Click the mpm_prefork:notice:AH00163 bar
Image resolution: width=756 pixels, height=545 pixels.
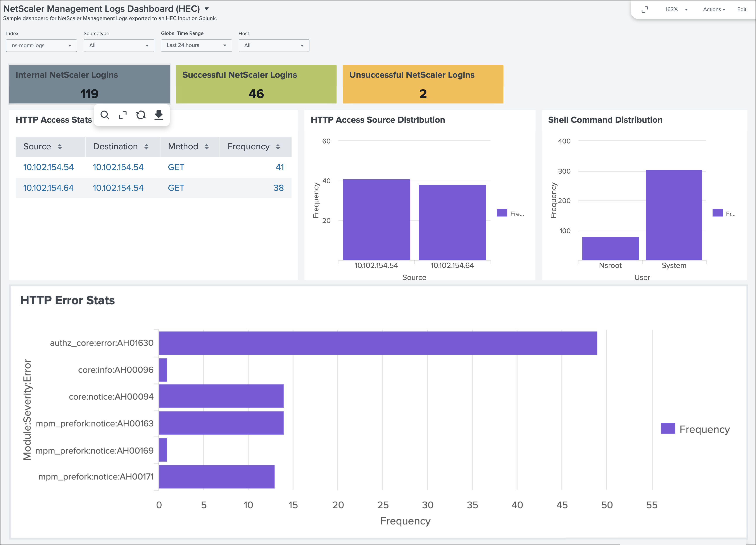tap(221, 423)
